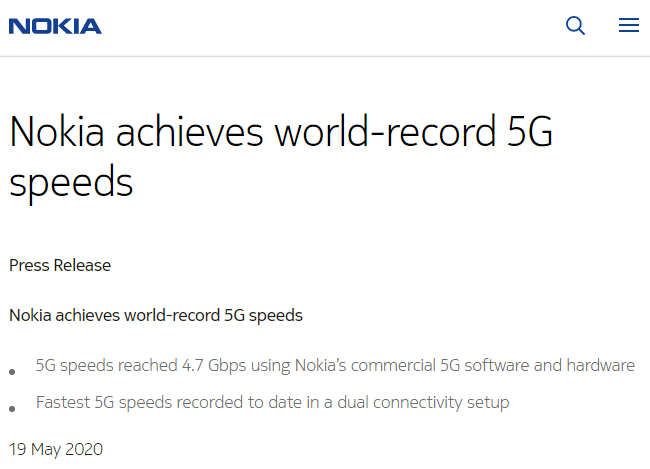The width and height of the screenshot is (650, 469).
Task: Click the first bullet point dot
Action: coord(12,372)
